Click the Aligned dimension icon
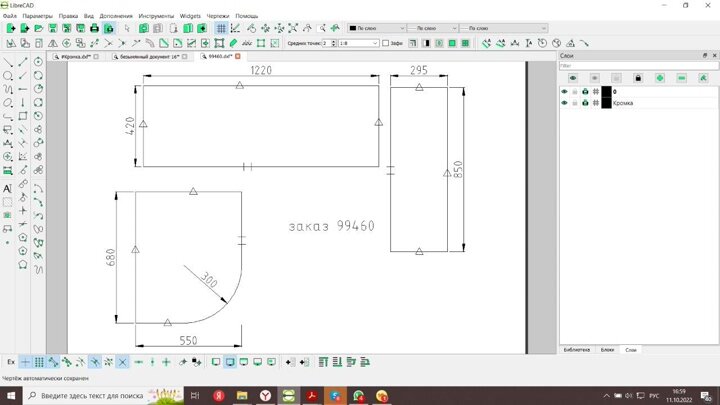720x405 pixels. point(486,44)
